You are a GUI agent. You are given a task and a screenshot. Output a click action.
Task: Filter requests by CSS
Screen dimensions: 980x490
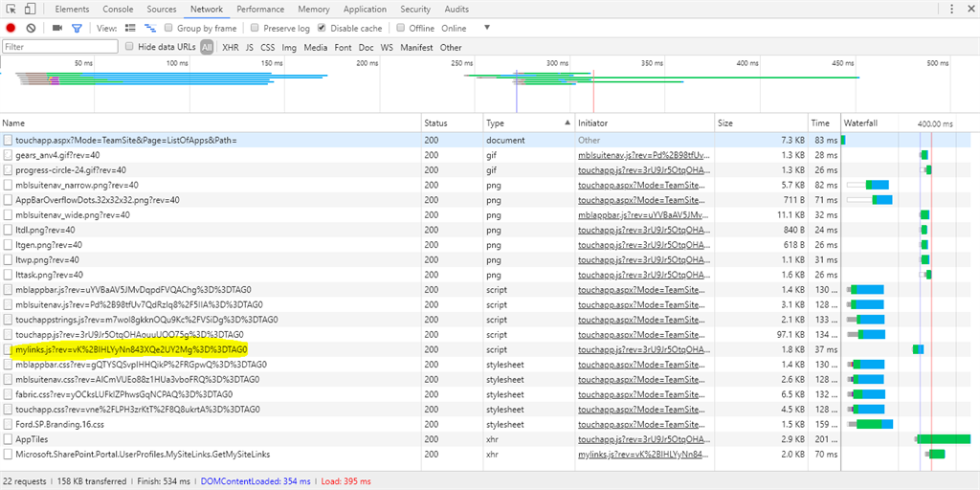click(268, 47)
